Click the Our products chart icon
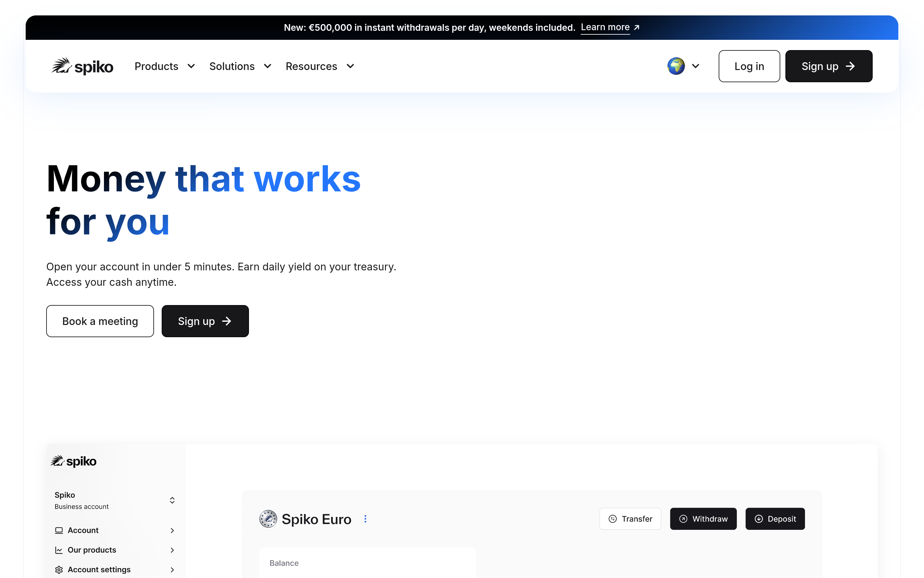Image resolution: width=924 pixels, height=578 pixels. tap(59, 550)
